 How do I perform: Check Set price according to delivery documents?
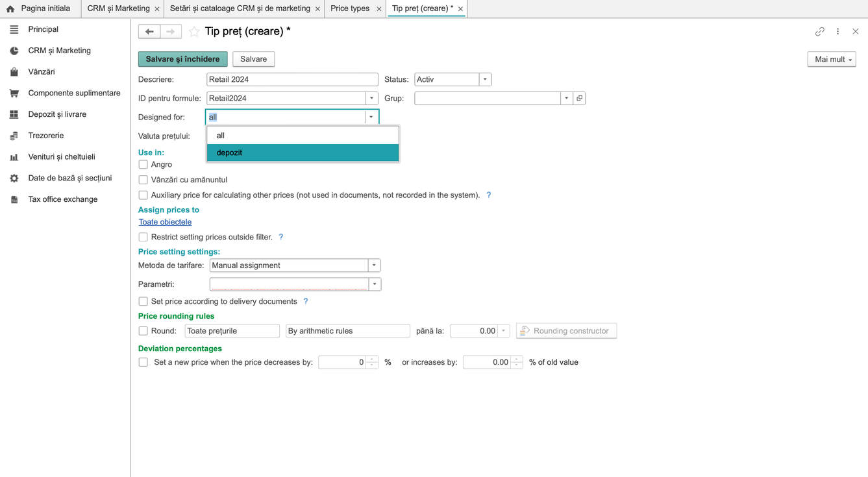143,302
